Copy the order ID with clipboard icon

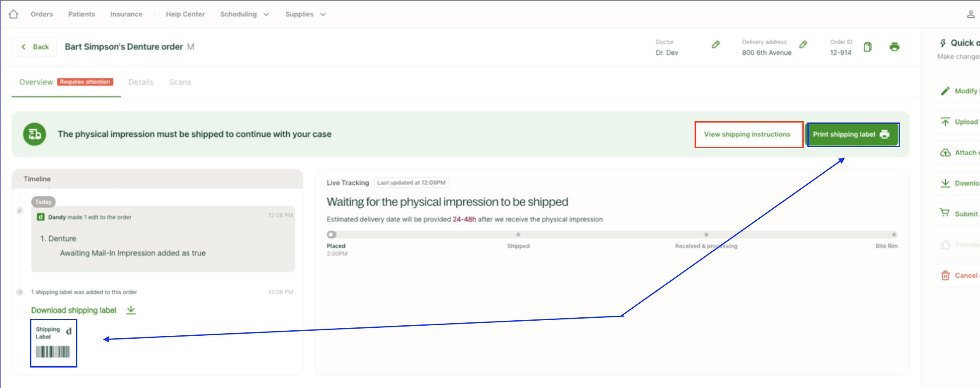pyautogui.click(x=868, y=47)
